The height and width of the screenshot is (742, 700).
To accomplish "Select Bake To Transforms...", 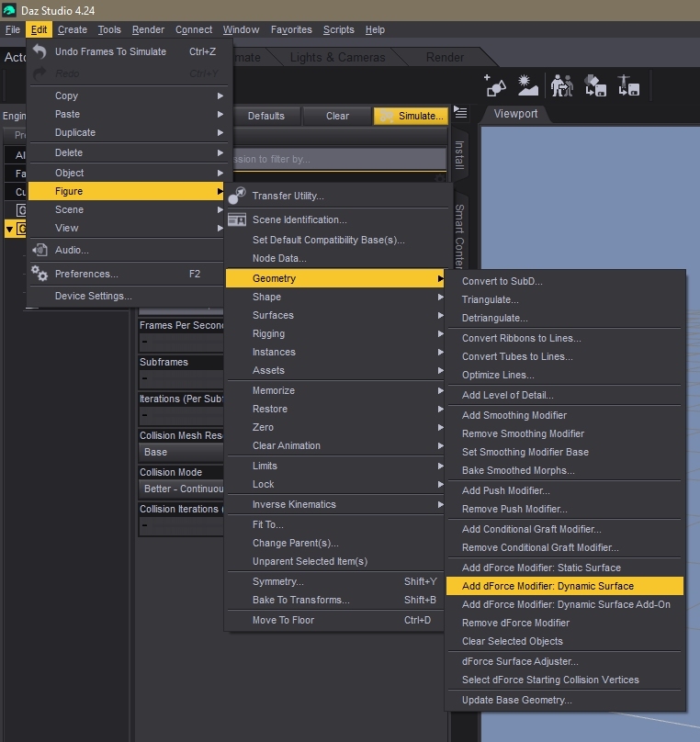I will pos(335,600).
